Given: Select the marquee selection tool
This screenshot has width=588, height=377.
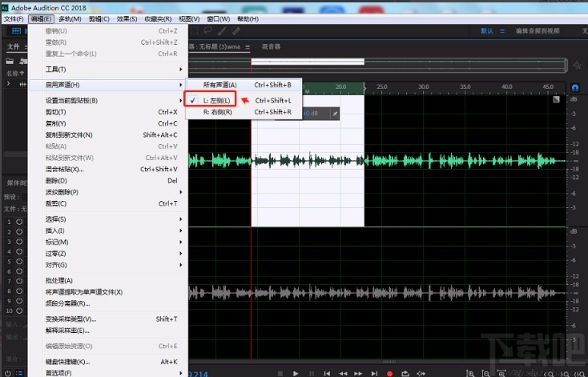Looking at the screenshot, I should pos(195,30).
